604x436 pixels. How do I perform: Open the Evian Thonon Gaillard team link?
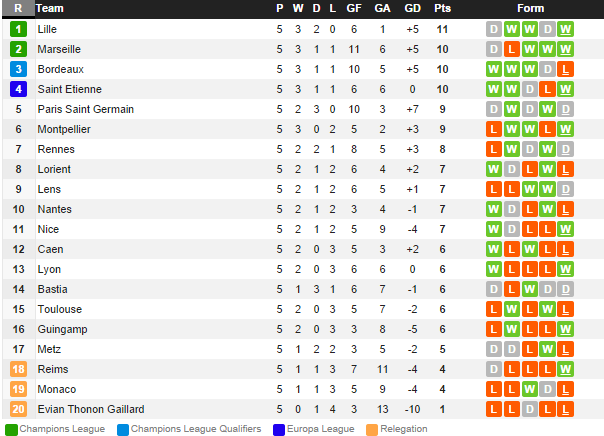(x=90, y=409)
